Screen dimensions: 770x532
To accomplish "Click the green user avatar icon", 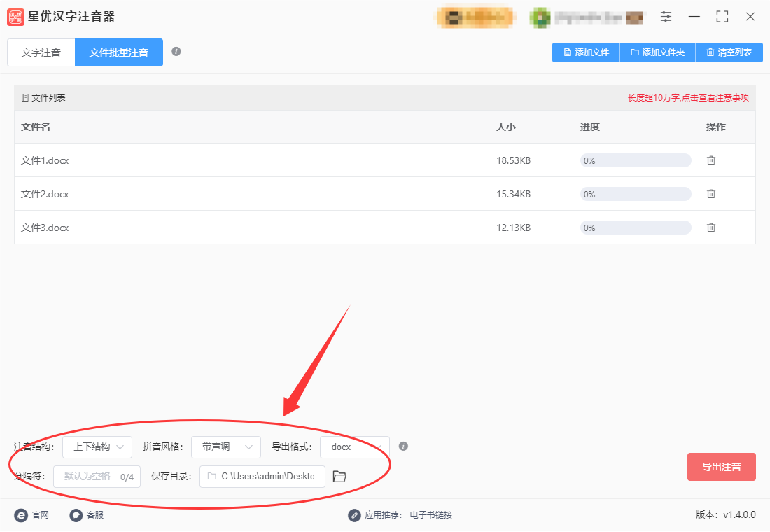I will pos(540,17).
